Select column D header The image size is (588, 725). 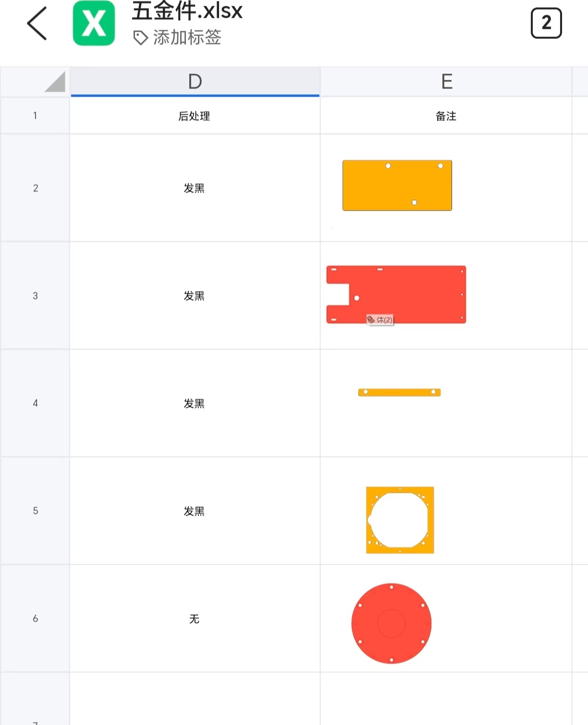click(195, 82)
